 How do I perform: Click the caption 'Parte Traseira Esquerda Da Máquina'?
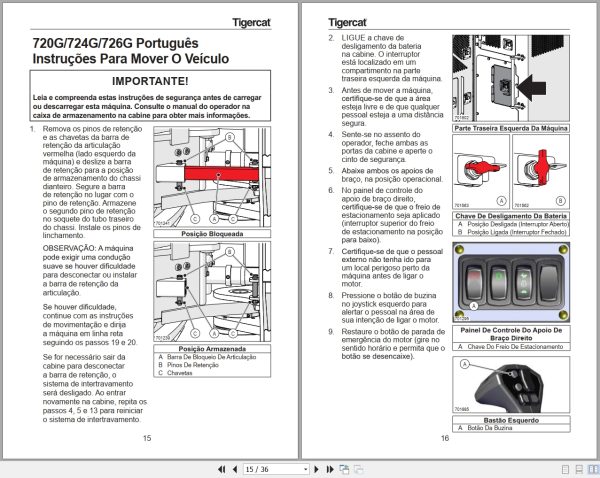[x=511, y=128]
